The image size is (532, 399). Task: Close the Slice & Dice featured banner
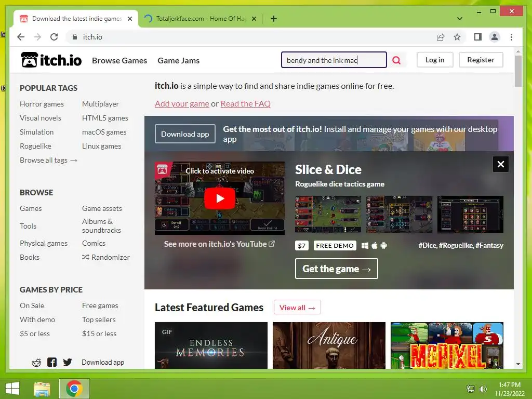(x=500, y=164)
